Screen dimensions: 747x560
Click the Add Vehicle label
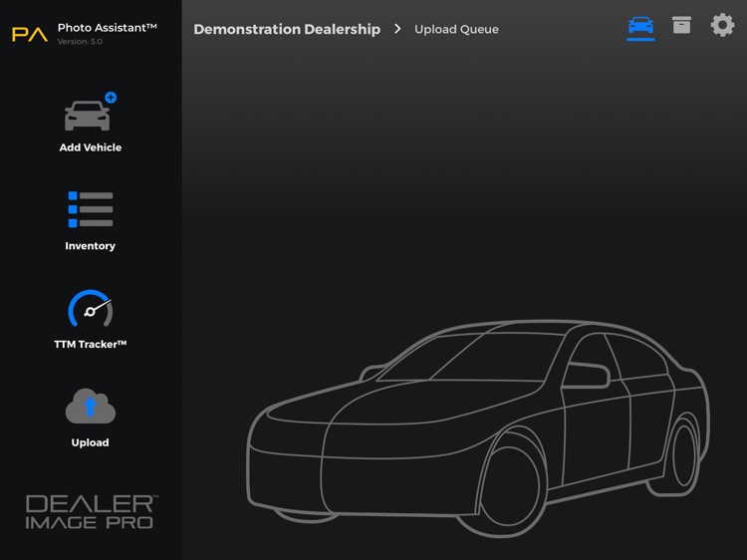tap(91, 147)
